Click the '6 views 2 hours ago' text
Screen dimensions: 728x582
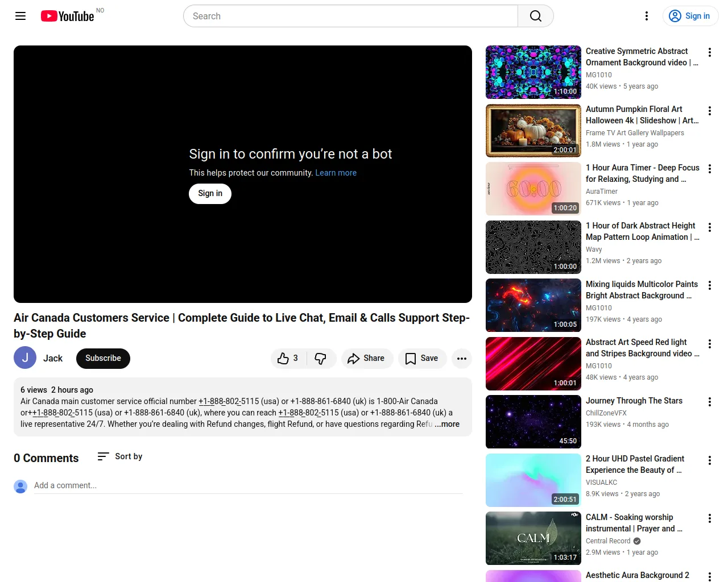(x=57, y=390)
